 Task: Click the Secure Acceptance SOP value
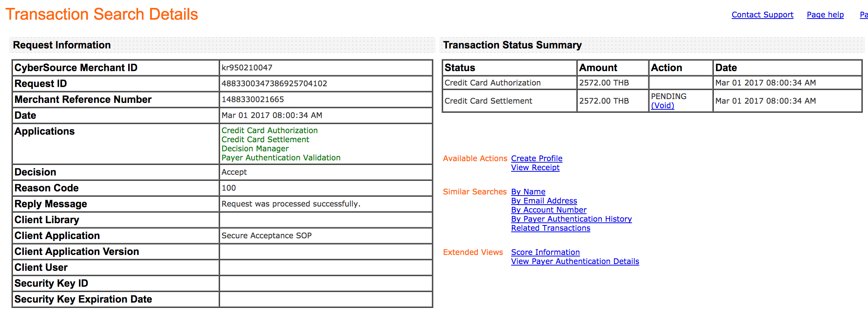click(x=267, y=236)
